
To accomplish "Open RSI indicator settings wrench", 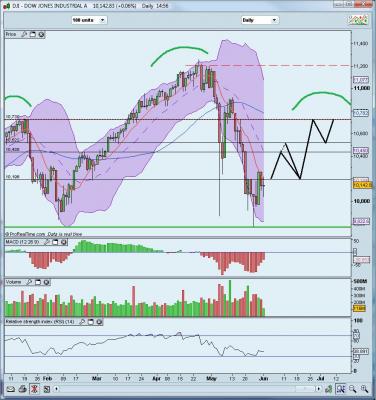I will 82,322.
